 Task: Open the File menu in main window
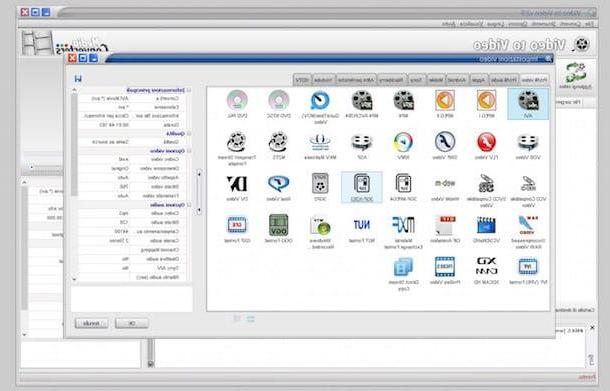point(590,24)
